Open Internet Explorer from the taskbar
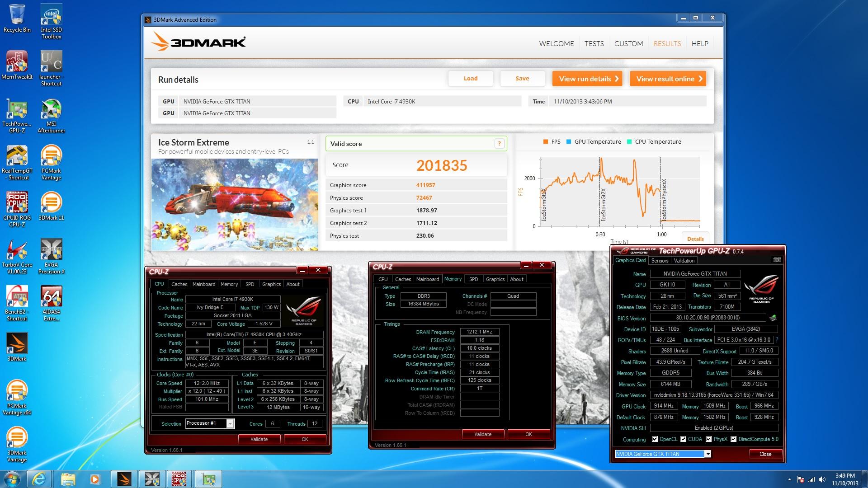Screen dimensions: 868x488 pos(39,479)
